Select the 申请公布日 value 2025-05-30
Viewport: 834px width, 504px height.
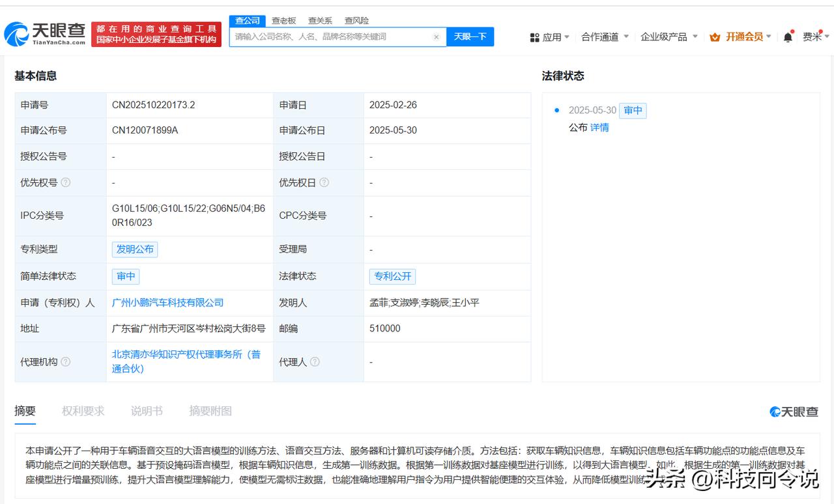tap(393, 130)
